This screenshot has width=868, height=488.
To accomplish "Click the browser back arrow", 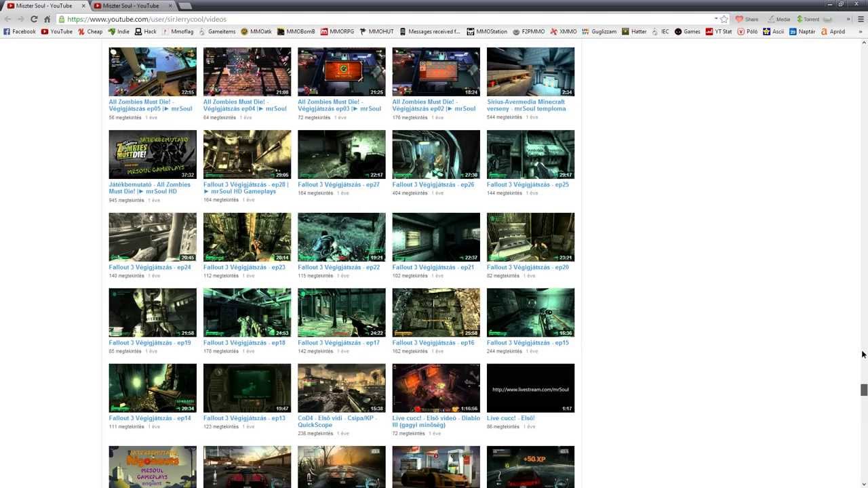I will (7, 19).
